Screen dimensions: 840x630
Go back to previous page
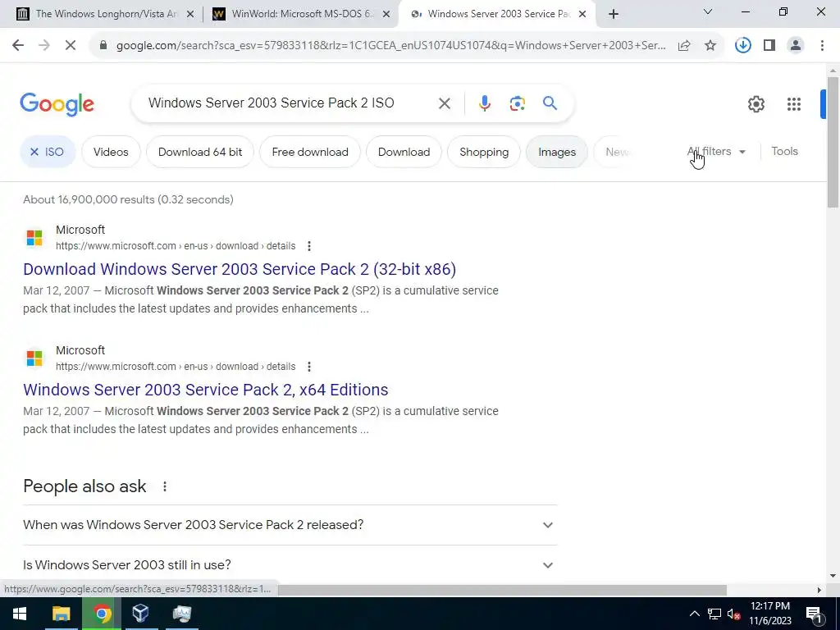(18, 46)
